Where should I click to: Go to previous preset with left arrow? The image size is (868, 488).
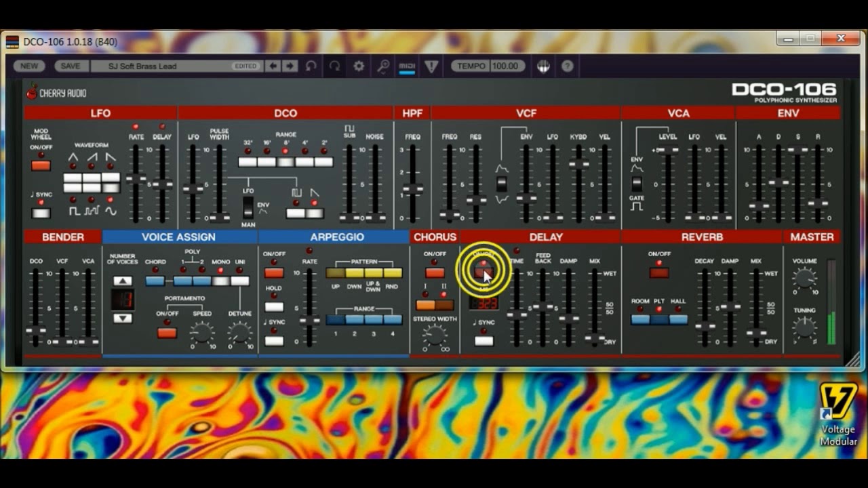pos(273,66)
